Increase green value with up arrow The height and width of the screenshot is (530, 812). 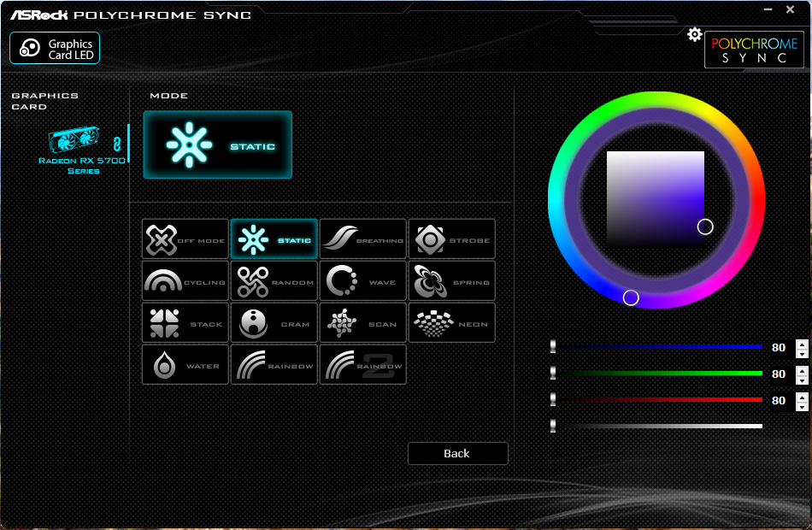click(x=802, y=370)
